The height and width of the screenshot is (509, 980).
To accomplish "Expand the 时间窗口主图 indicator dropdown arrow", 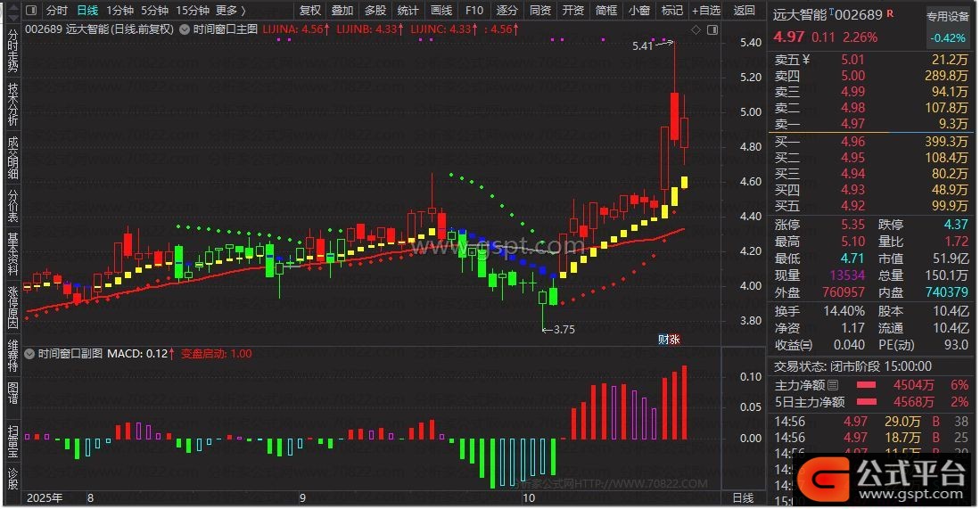I will pyautogui.click(x=185, y=29).
